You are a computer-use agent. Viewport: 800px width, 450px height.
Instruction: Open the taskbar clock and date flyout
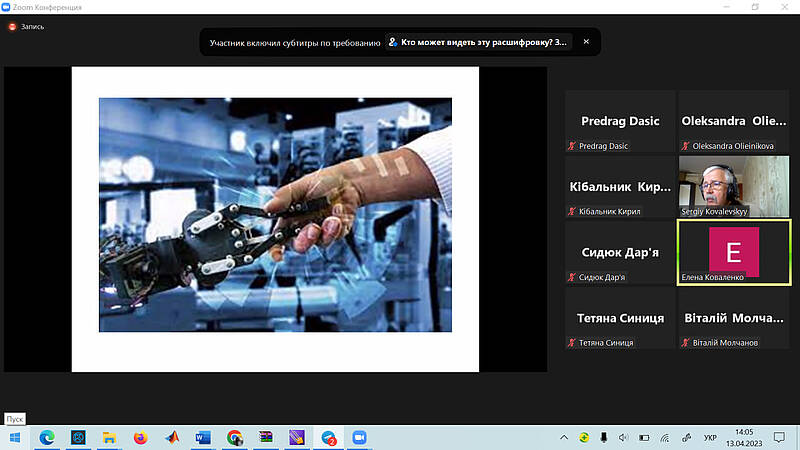click(x=746, y=437)
